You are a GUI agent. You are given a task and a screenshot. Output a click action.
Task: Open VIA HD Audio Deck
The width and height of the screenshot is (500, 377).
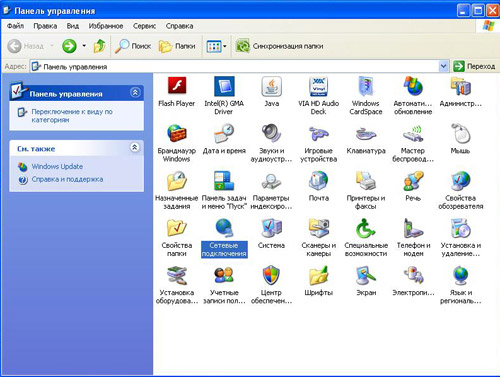pos(318,87)
